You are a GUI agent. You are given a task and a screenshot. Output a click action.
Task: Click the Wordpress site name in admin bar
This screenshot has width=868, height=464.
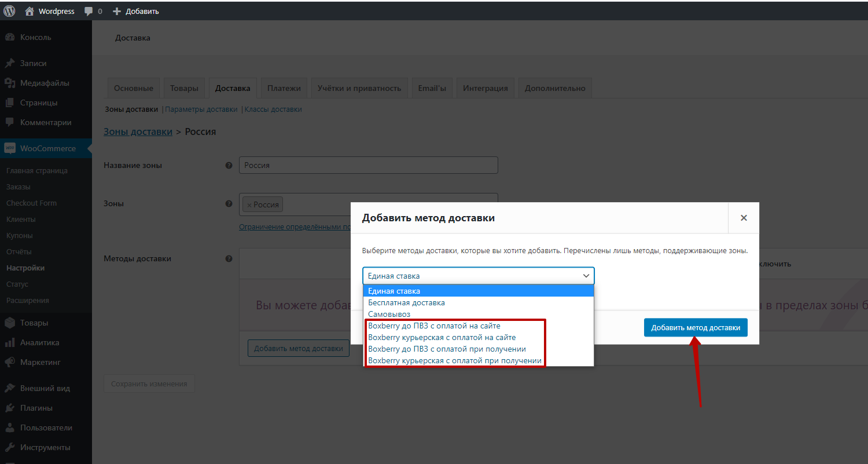click(x=56, y=11)
